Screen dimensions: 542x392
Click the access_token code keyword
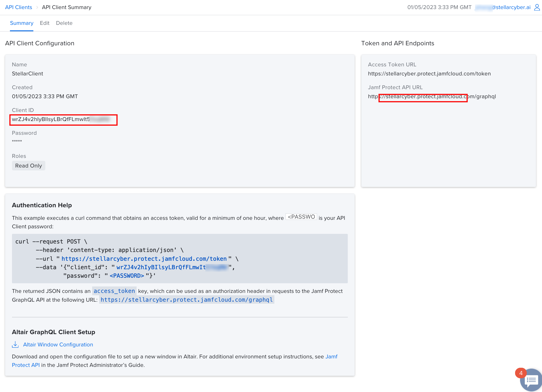click(114, 291)
